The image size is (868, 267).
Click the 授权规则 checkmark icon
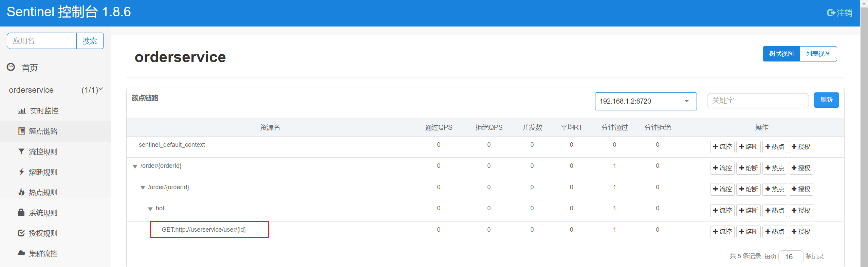click(x=21, y=233)
